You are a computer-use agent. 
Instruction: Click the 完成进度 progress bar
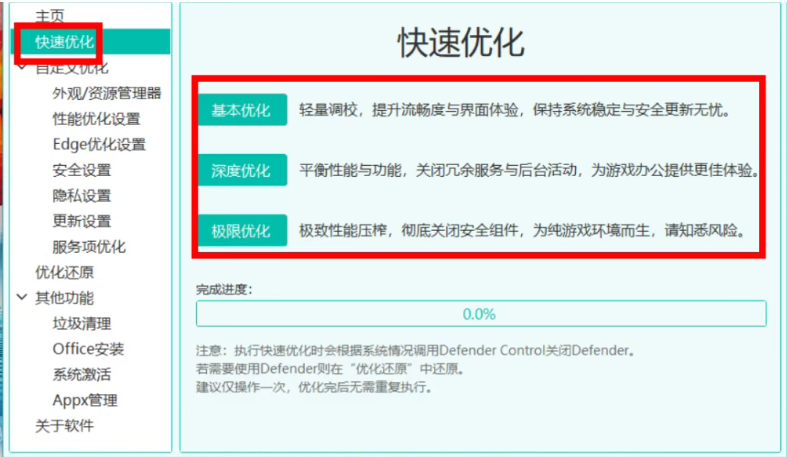click(x=480, y=314)
